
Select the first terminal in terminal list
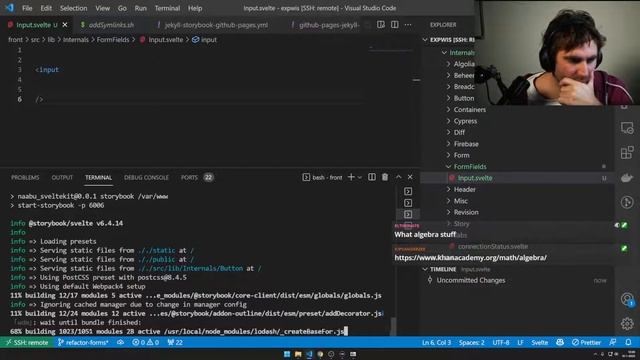(408, 191)
